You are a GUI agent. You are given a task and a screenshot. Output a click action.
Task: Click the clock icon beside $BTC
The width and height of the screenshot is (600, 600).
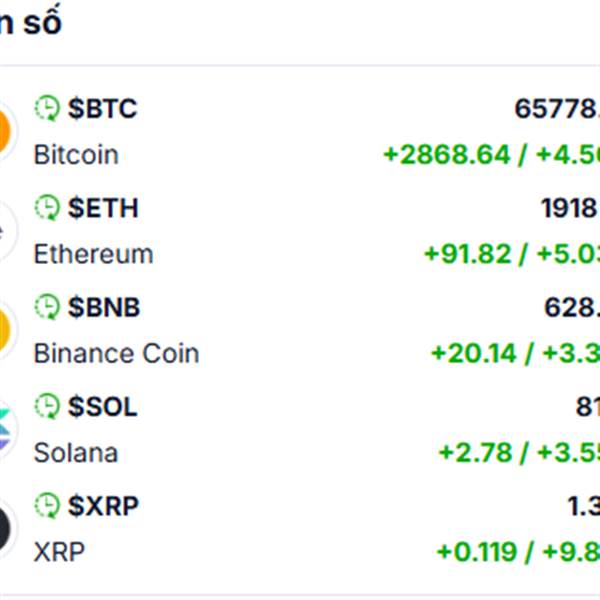pyautogui.click(x=47, y=108)
